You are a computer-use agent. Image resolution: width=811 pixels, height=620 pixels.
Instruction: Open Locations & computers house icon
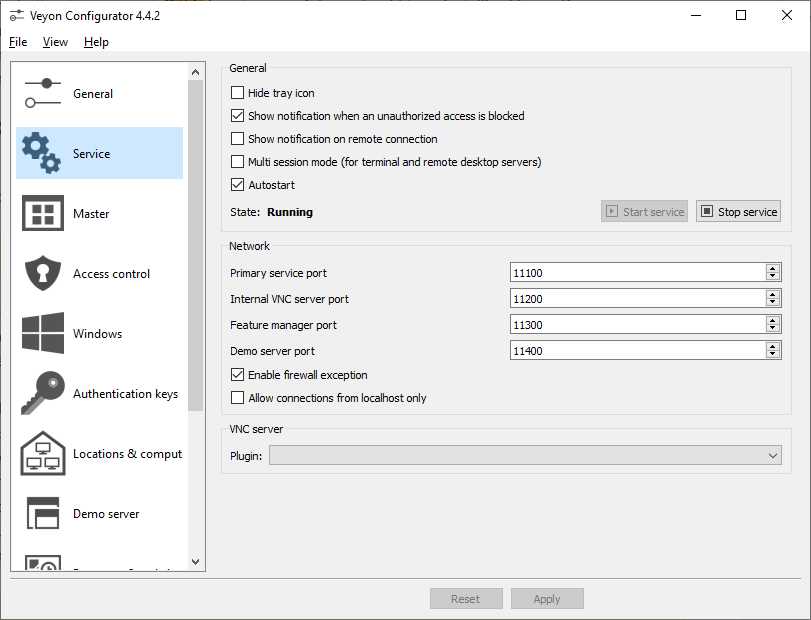pyautogui.click(x=43, y=453)
